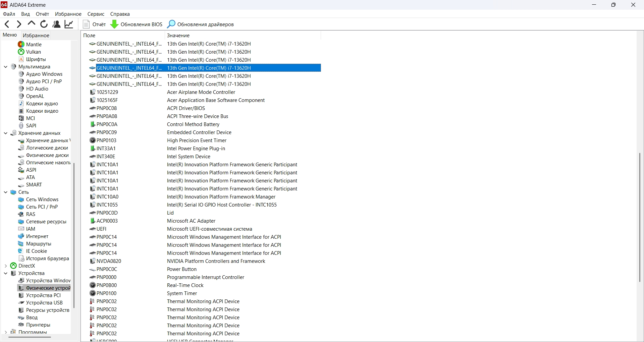
Task: Refresh the view with the circular arrow icon
Action: click(44, 24)
